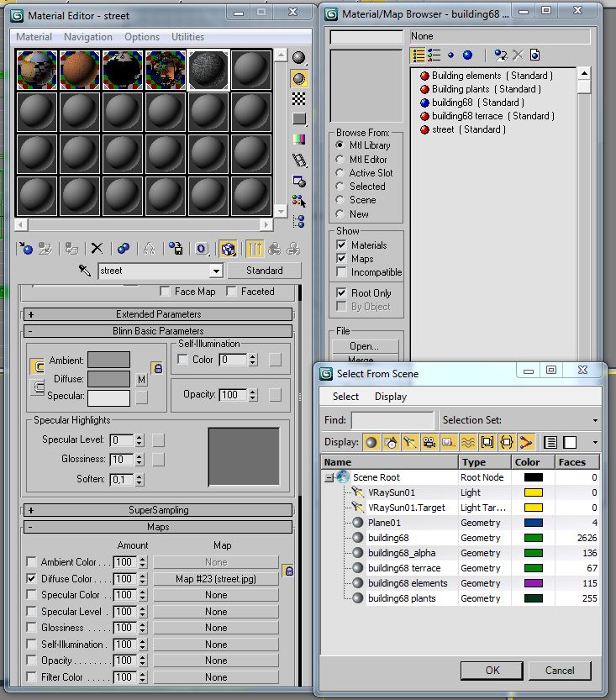The width and height of the screenshot is (616, 700).
Task: Open the Options menu in Material Editor
Action: tap(142, 37)
